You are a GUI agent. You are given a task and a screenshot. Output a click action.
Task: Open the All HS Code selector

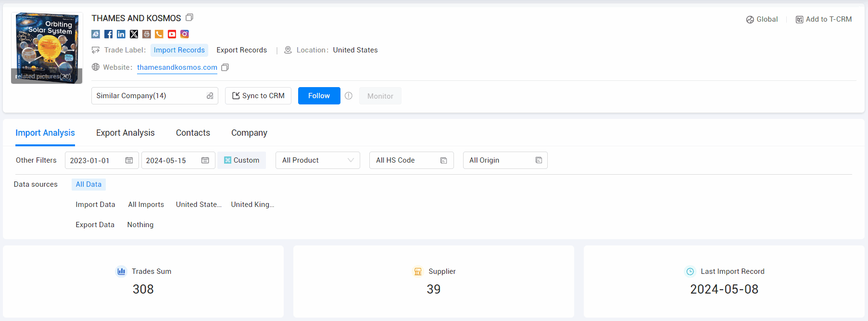(412, 160)
